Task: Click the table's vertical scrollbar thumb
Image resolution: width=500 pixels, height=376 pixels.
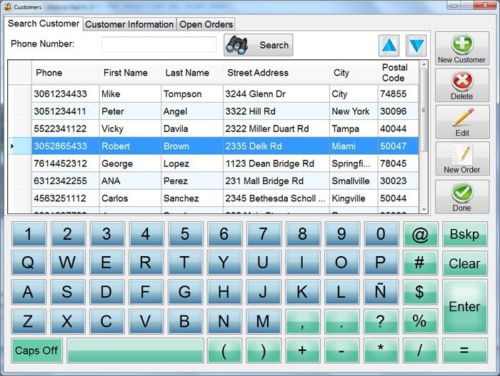Action: pos(424,110)
